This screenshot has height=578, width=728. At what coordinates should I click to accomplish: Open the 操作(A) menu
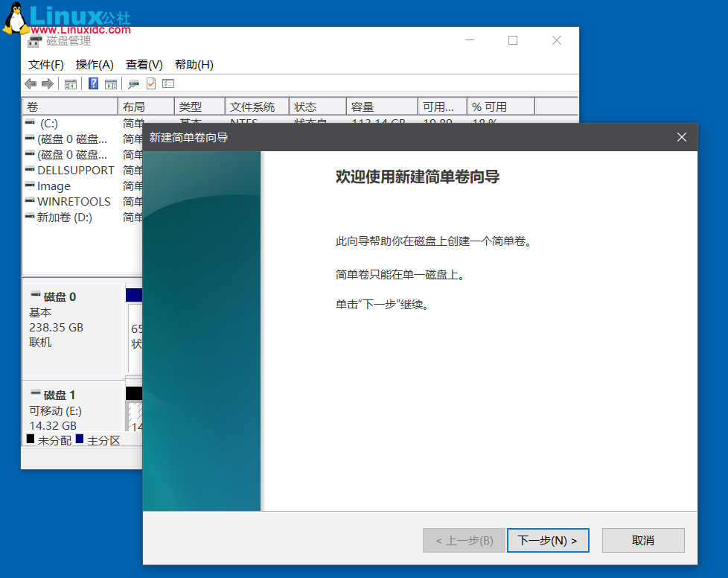(95, 65)
